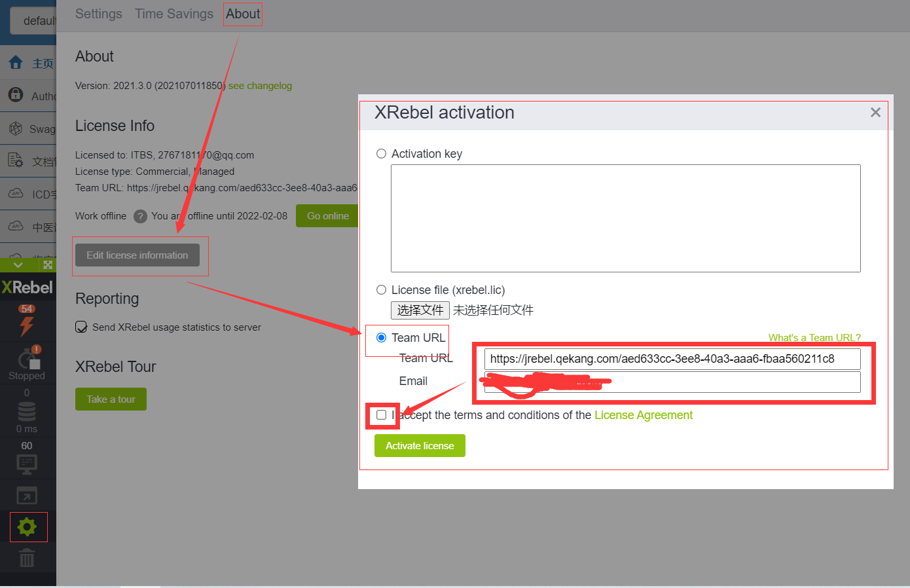This screenshot has height=588, width=910.
Task: Accept the License Agreement terms checkbox
Action: (x=382, y=415)
